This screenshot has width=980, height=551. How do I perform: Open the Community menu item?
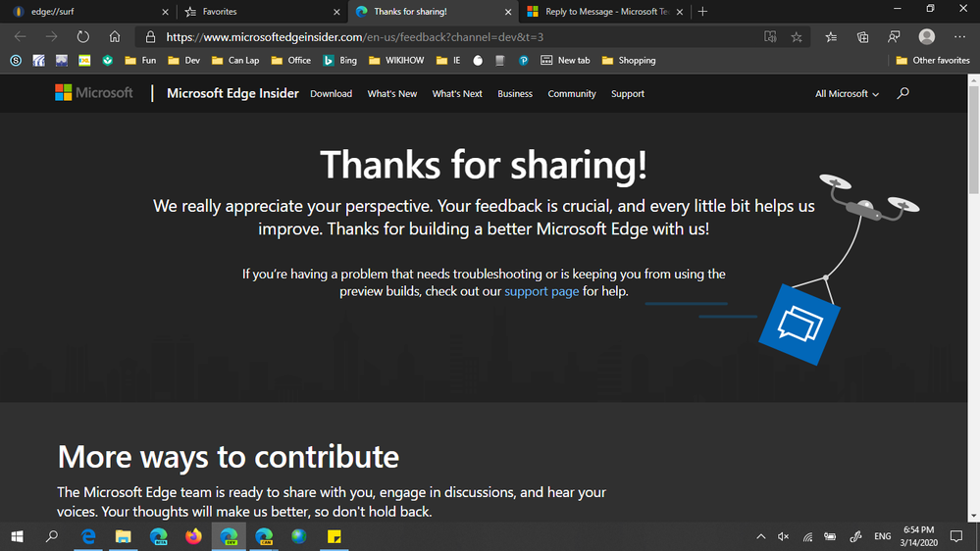[x=572, y=94]
